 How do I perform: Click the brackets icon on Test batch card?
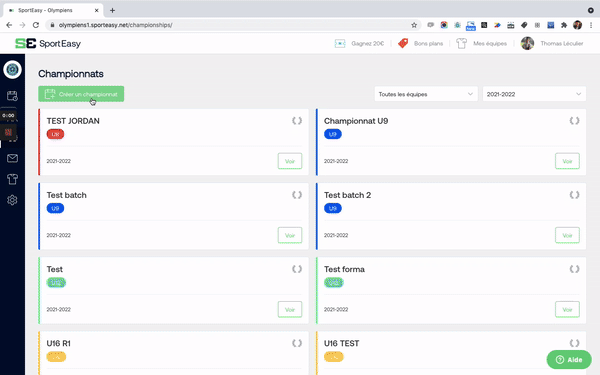[297, 195]
